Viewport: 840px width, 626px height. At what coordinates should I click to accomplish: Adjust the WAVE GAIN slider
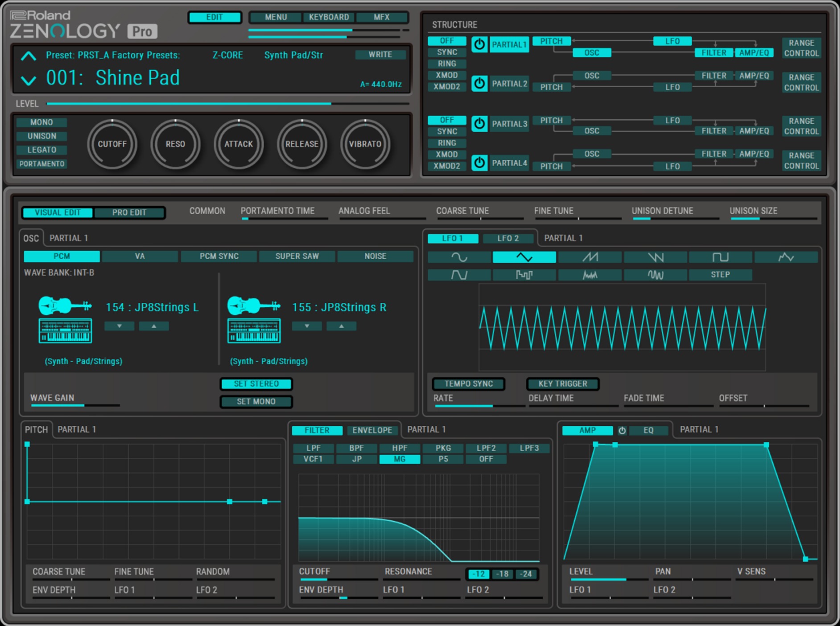pyautogui.click(x=75, y=405)
